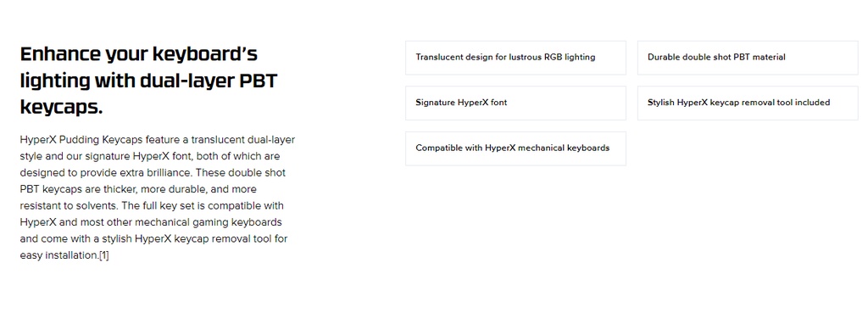Click the word keycaps. ending the heading
The height and width of the screenshot is (313, 868).
(61, 107)
